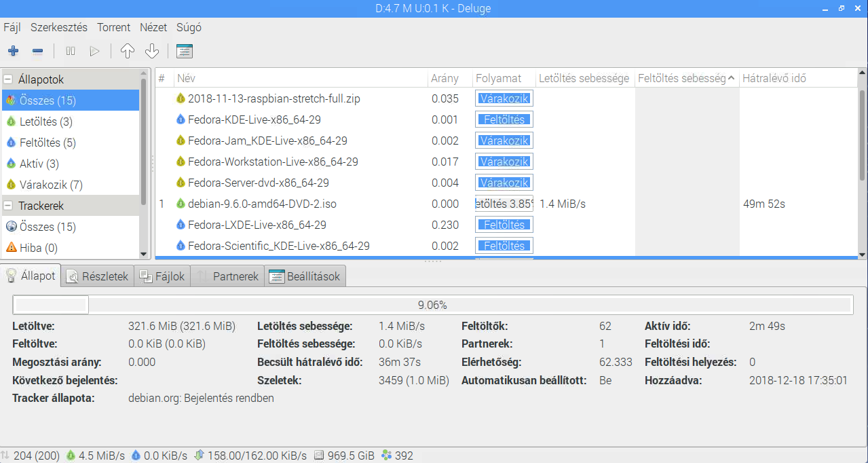Screen dimensions: 868x463
Task: Click the 49m 52s remaining time cell
Action: pyautogui.click(x=764, y=204)
